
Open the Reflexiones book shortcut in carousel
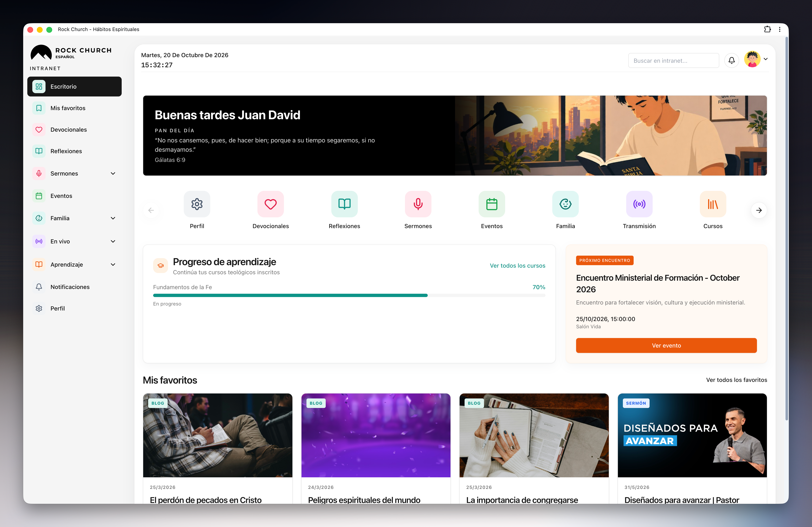pyautogui.click(x=344, y=204)
